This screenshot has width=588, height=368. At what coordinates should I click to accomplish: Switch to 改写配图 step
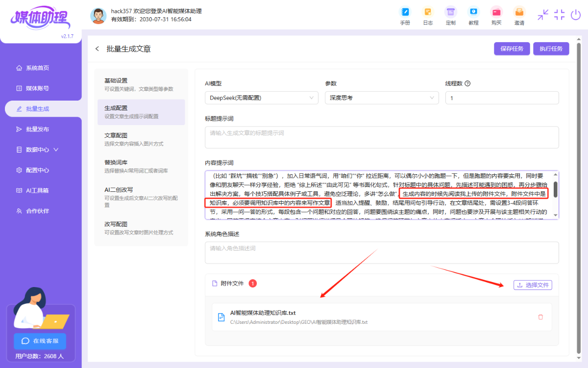[x=141, y=228]
